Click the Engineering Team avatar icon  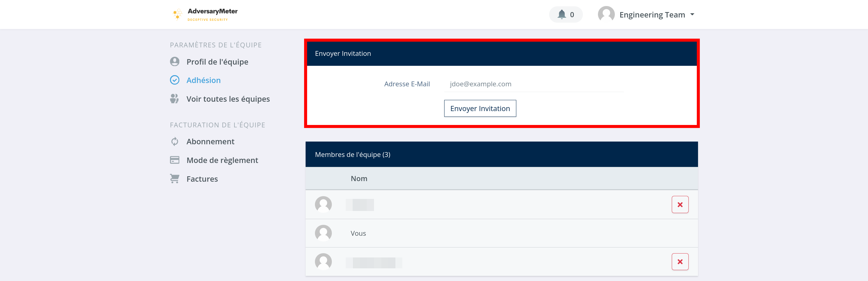[606, 14]
